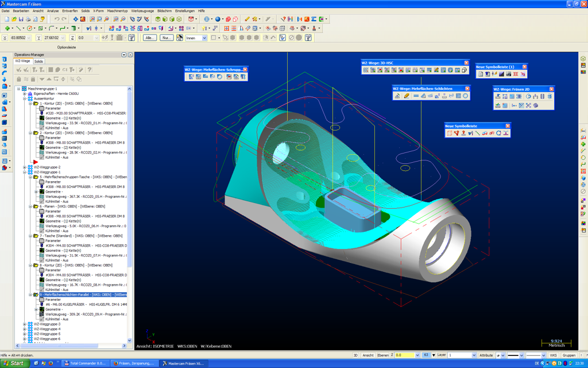Click the Gruppen button in status bar
This screenshot has width=588, height=368.
(x=568, y=355)
